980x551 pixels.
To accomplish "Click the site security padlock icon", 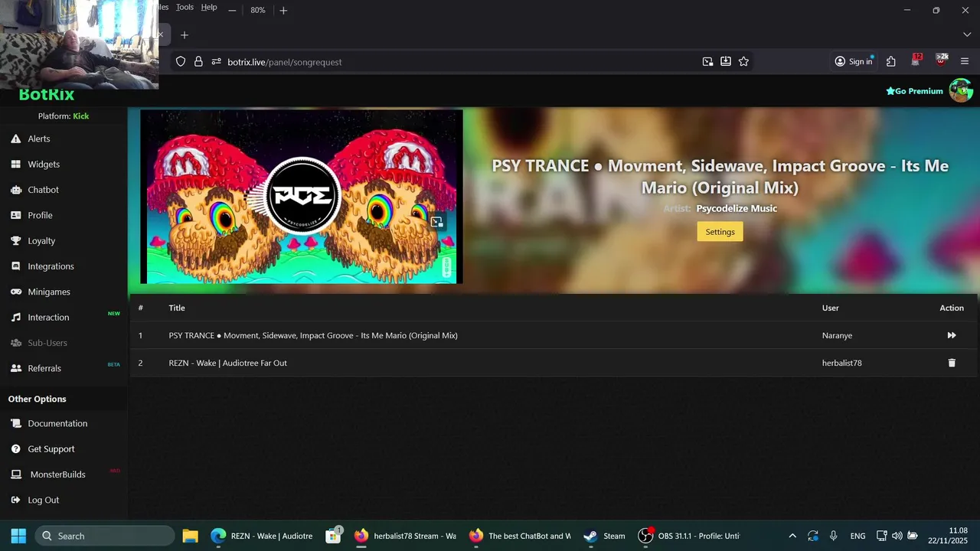I will tap(198, 62).
